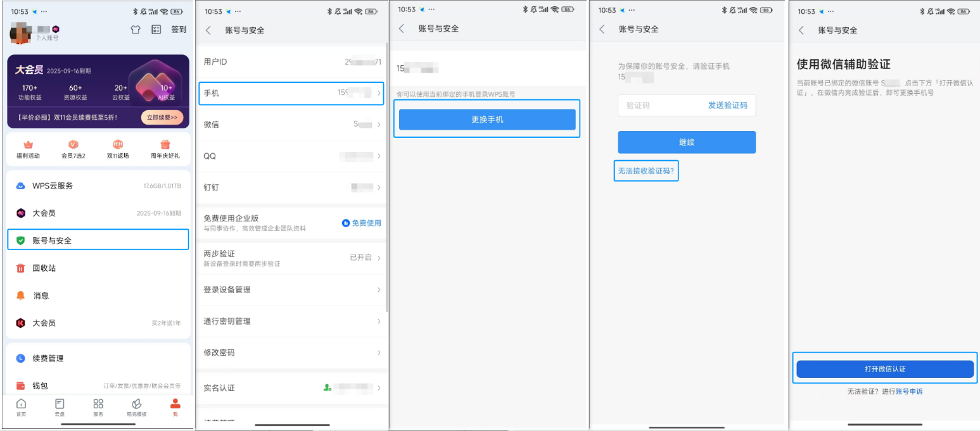The width and height of the screenshot is (980, 431).
Task: Click the WPS云服务 cloud icon
Action: point(21,186)
